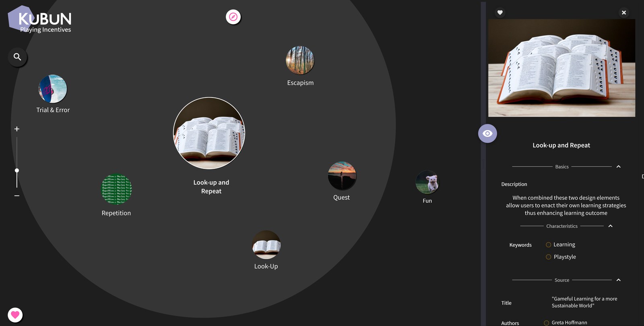Close the Look-up and Repeat detail panel
The width and height of the screenshot is (644, 326).
[x=624, y=12]
